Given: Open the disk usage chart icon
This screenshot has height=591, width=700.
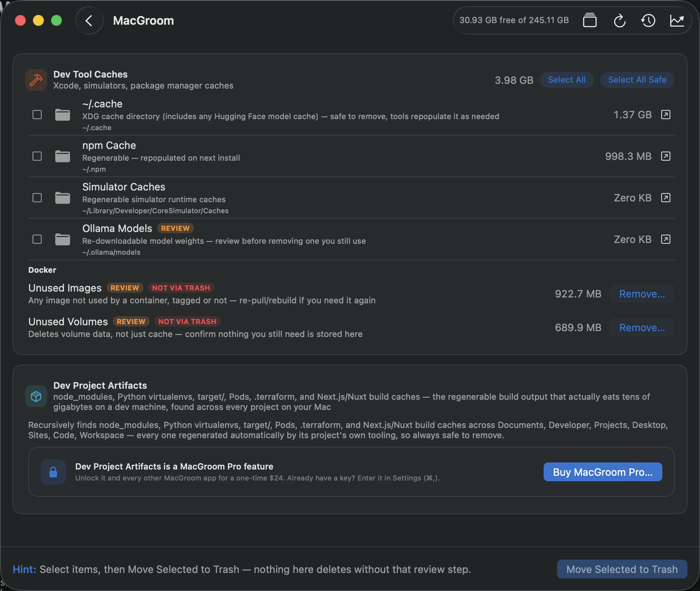Looking at the screenshot, I should tap(677, 20).
